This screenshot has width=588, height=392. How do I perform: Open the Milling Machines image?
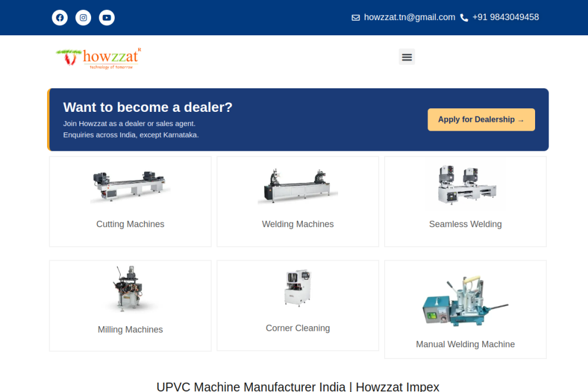coord(130,289)
